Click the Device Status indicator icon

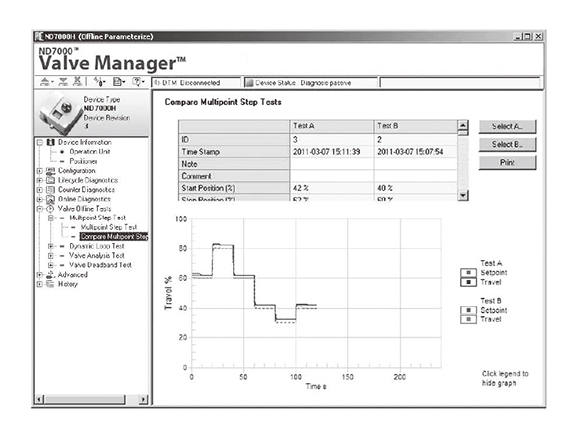(249, 83)
